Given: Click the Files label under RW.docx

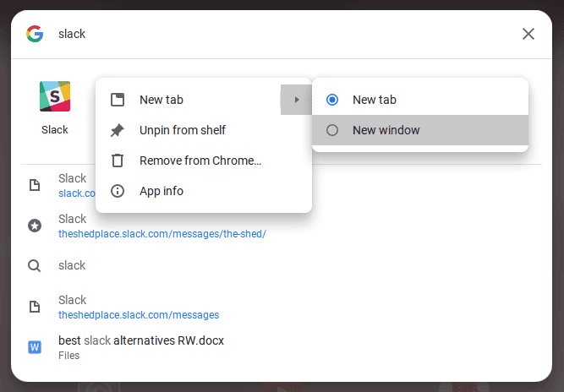Looking at the screenshot, I should tap(68, 356).
